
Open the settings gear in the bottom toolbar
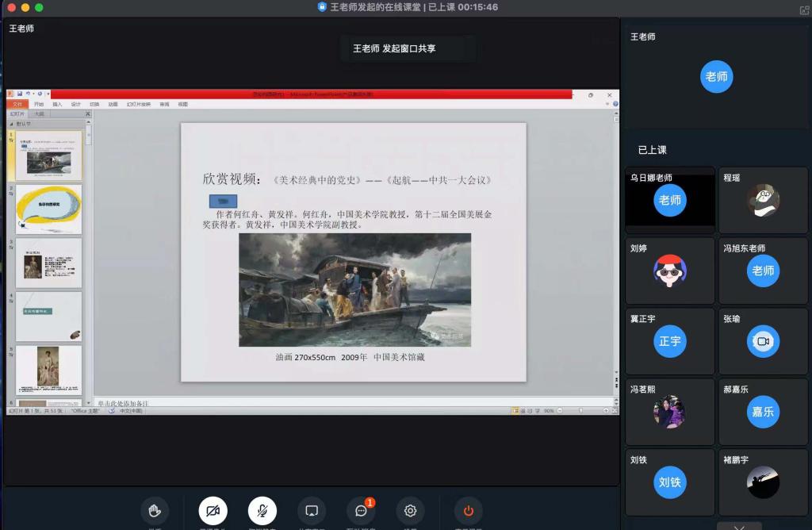point(410,510)
